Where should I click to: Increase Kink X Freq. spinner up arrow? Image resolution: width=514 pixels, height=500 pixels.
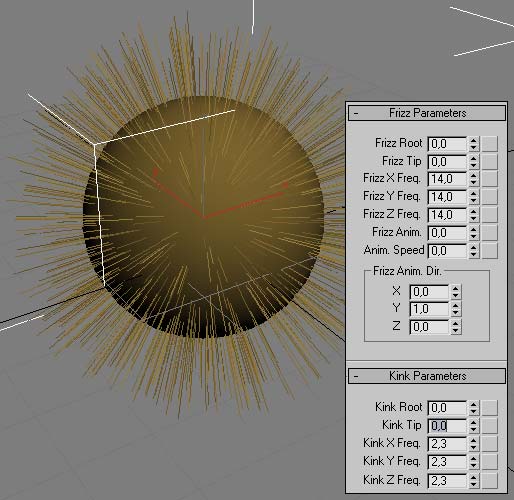tap(474, 440)
